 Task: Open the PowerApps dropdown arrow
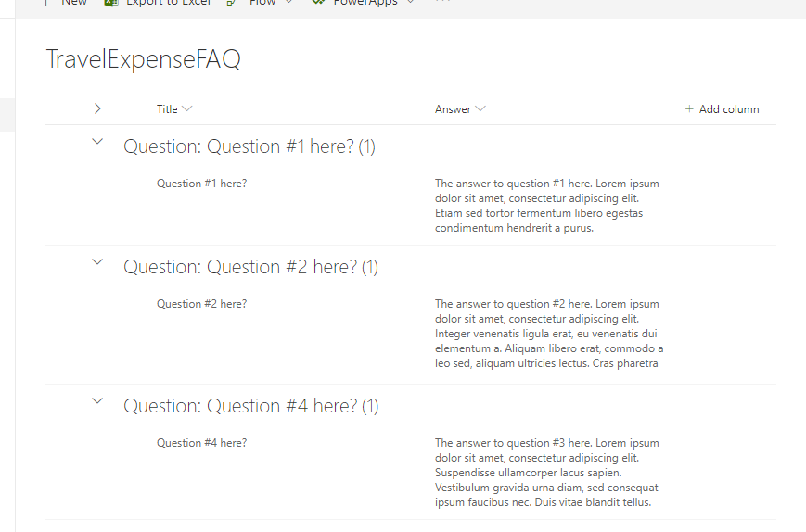tap(410, 2)
